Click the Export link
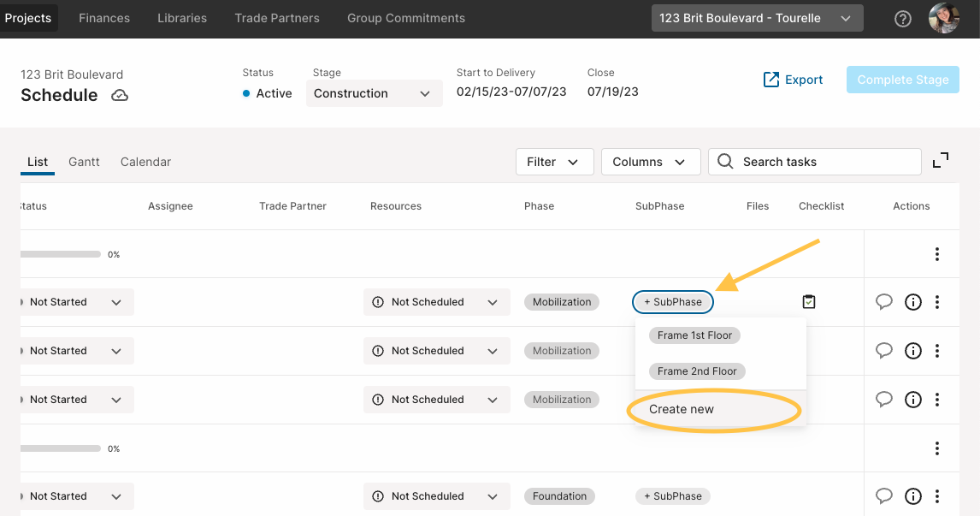Viewport: 980px width, 516px height. point(793,80)
